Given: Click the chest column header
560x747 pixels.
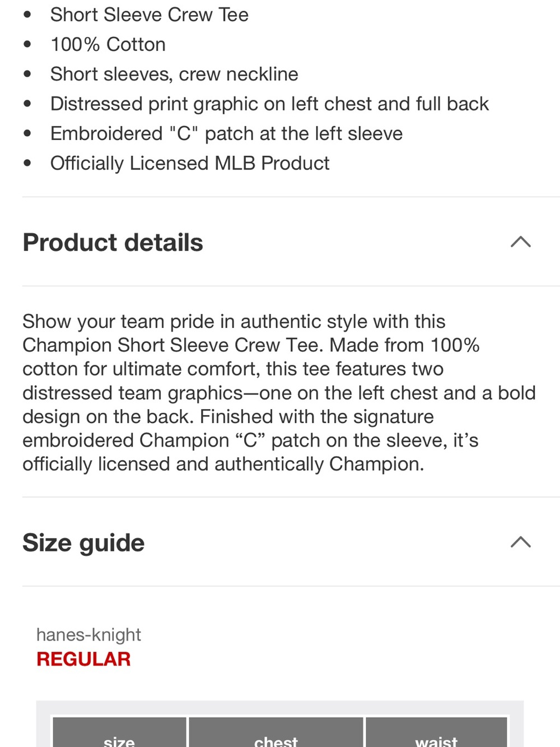Looking at the screenshot, I should 276,734.
